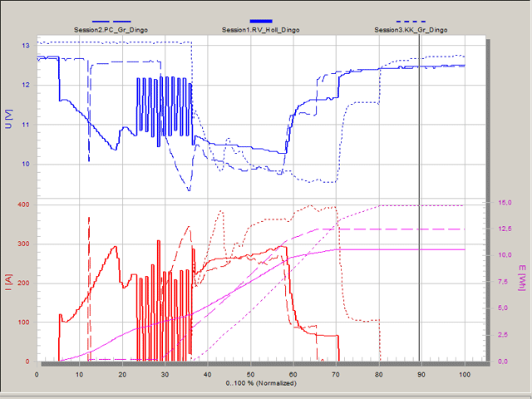Click the 70 tick label on x-axis

pos(337,374)
